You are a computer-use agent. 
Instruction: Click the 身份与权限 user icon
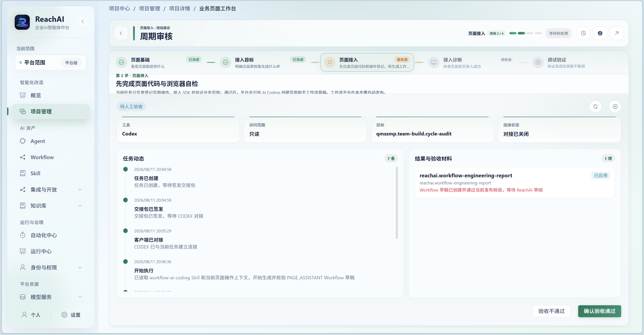pyautogui.click(x=23, y=267)
